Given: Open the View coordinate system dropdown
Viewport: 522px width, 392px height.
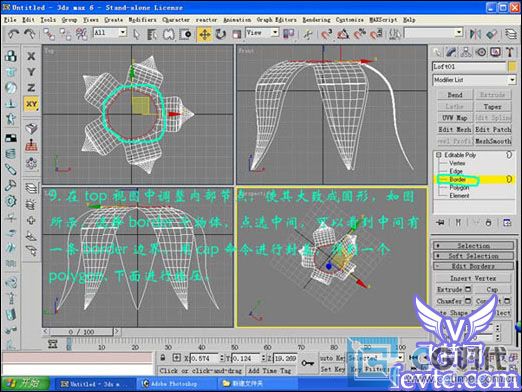Looking at the screenshot, I should [x=262, y=33].
